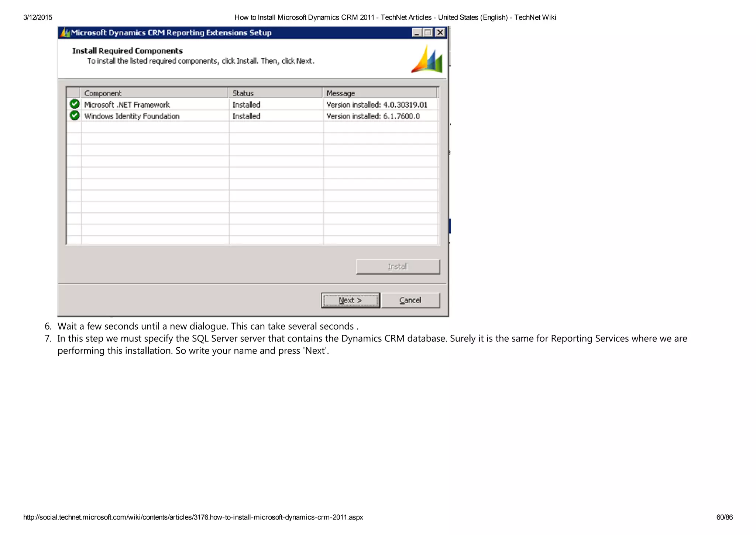
Task: Select the Microsoft .NET Framework row
Action: point(252,105)
